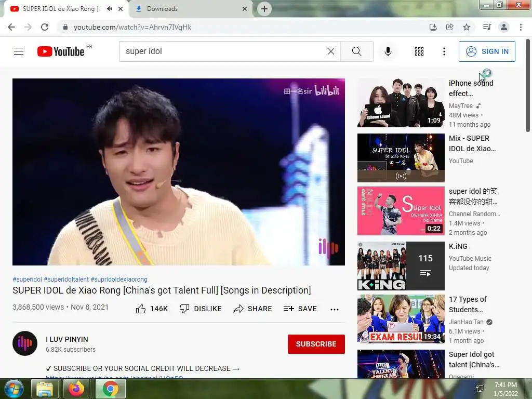Click the video player to pause
Screen dimensions: 532x399
pyautogui.click(x=179, y=171)
